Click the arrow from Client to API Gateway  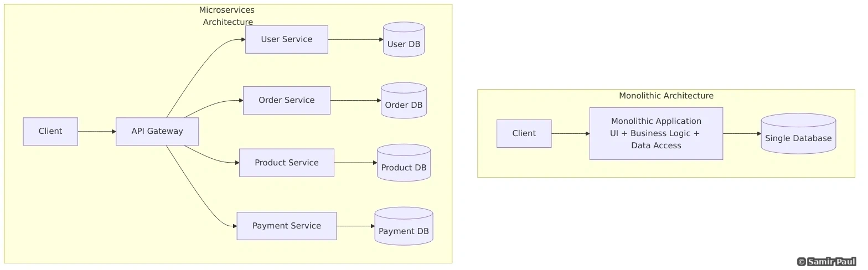pos(97,132)
